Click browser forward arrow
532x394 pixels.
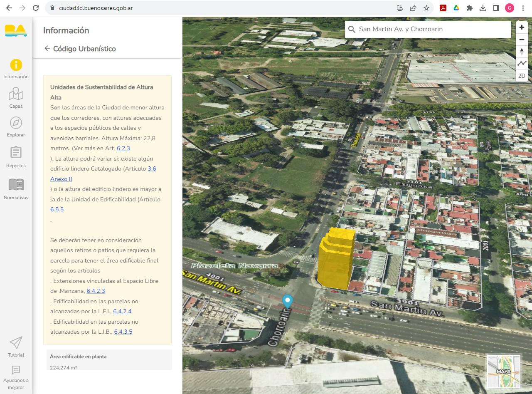[22, 8]
